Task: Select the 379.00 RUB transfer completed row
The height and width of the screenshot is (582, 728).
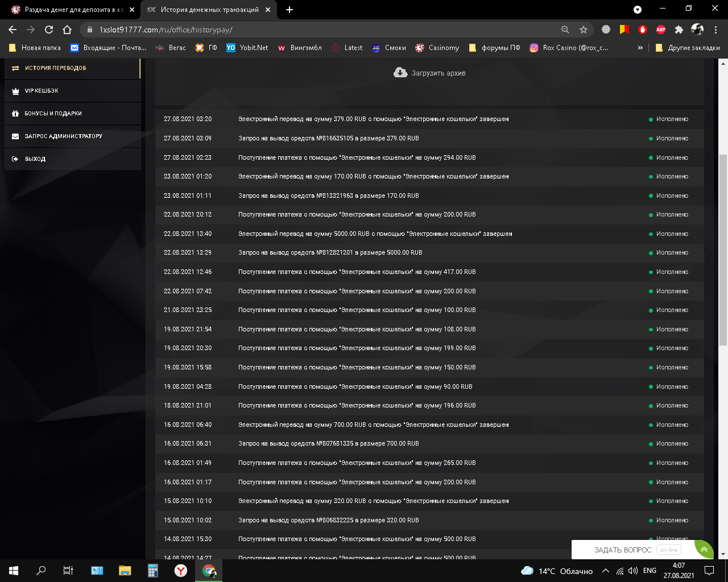Action: click(x=429, y=119)
